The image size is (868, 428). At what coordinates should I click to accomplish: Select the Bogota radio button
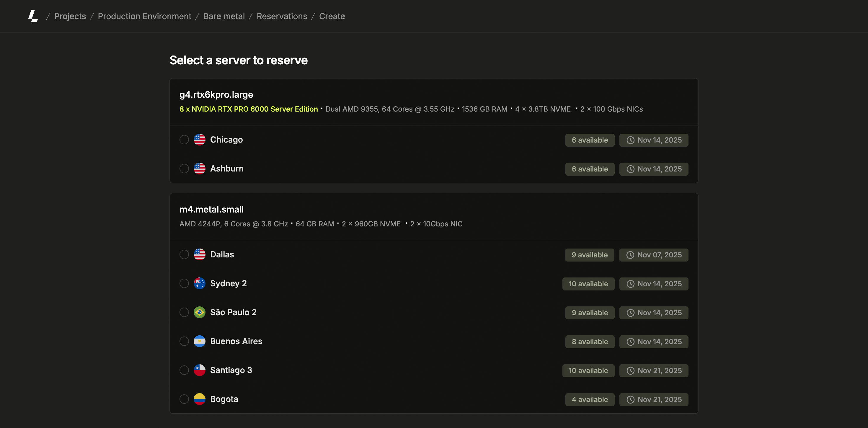click(x=184, y=399)
